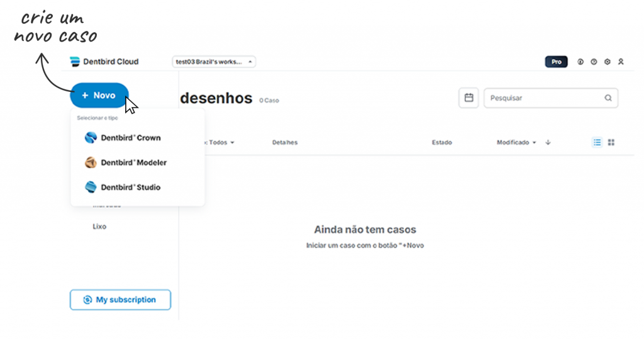Viewport: 644px width, 340px height.
Task: Click the 'Ainda não tem casos' message
Action: tap(365, 229)
